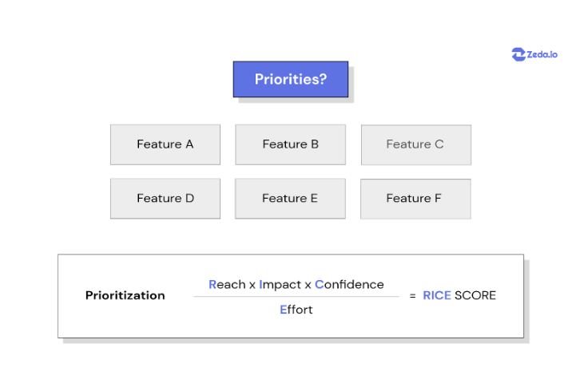
Task: Click the bold Prioritization label
Action: [x=125, y=295]
